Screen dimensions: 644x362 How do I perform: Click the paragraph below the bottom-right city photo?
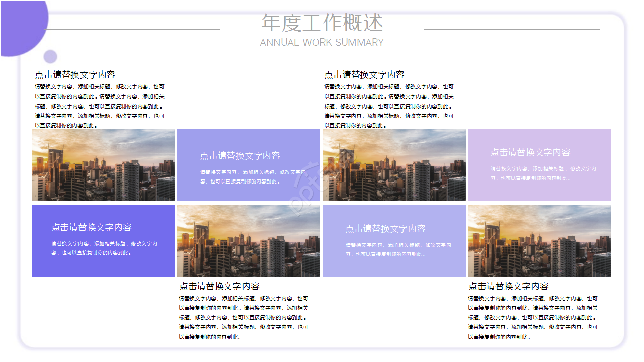(x=533, y=317)
